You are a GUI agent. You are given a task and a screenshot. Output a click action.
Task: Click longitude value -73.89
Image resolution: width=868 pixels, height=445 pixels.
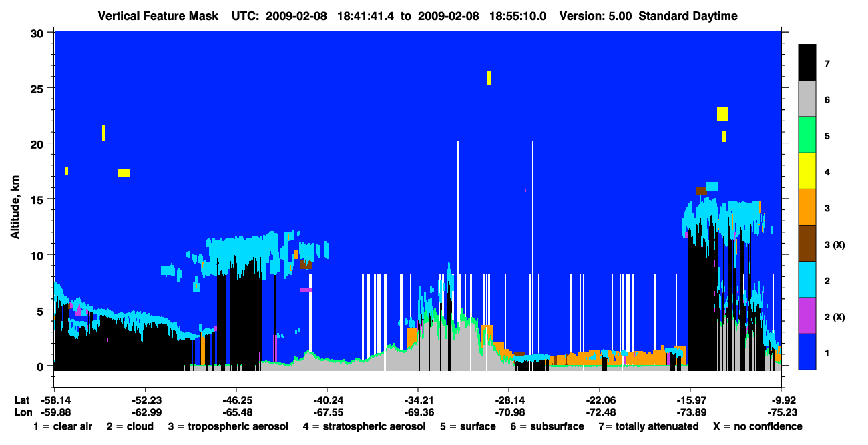pos(690,412)
